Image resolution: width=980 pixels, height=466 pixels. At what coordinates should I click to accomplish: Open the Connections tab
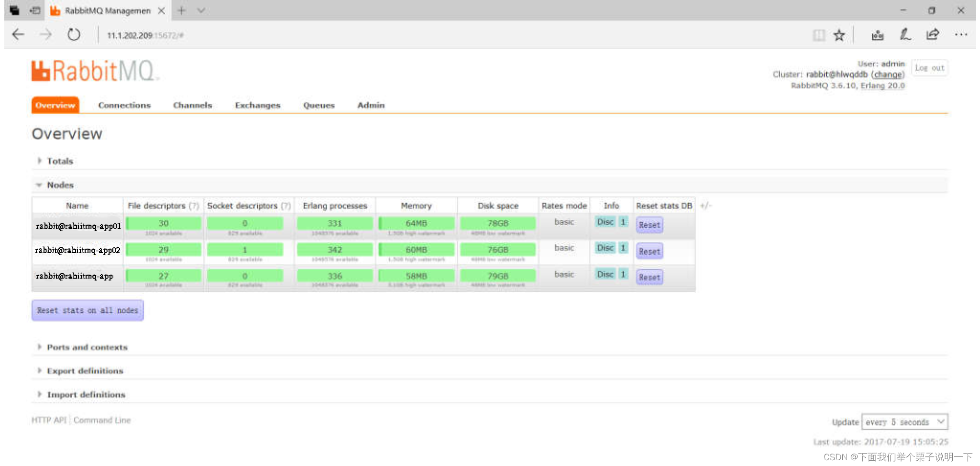tap(124, 105)
